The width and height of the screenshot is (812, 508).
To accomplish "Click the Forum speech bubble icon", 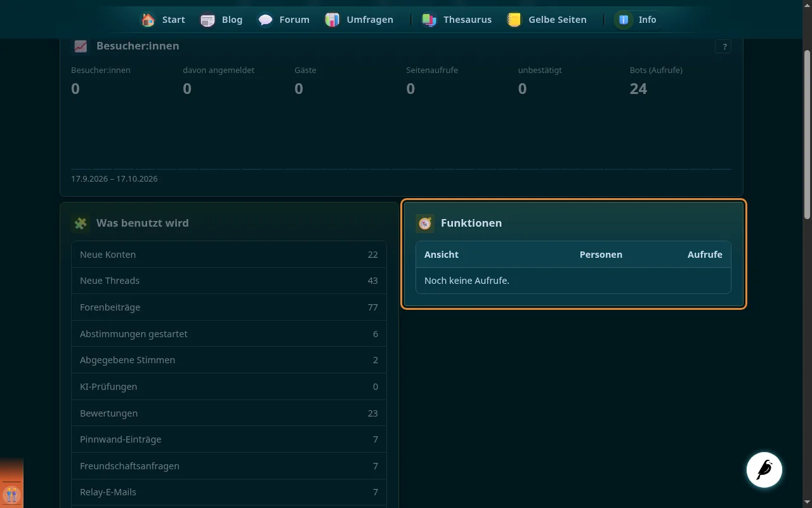I will 265,20.
